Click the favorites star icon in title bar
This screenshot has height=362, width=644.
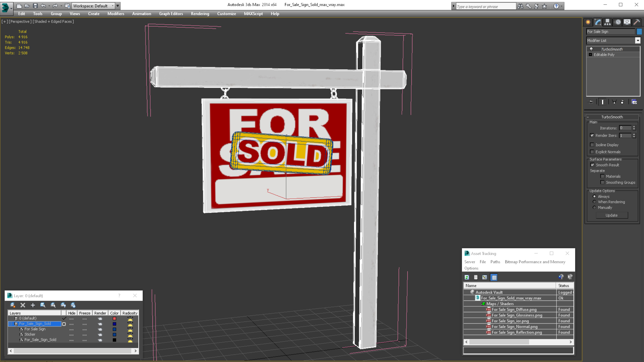tap(544, 6)
